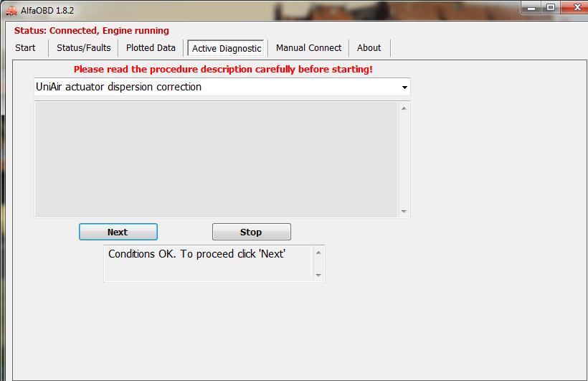The height and width of the screenshot is (381, 588).
Task: Select the Active Diagnostic tab
Action: (x=226, y=48)
